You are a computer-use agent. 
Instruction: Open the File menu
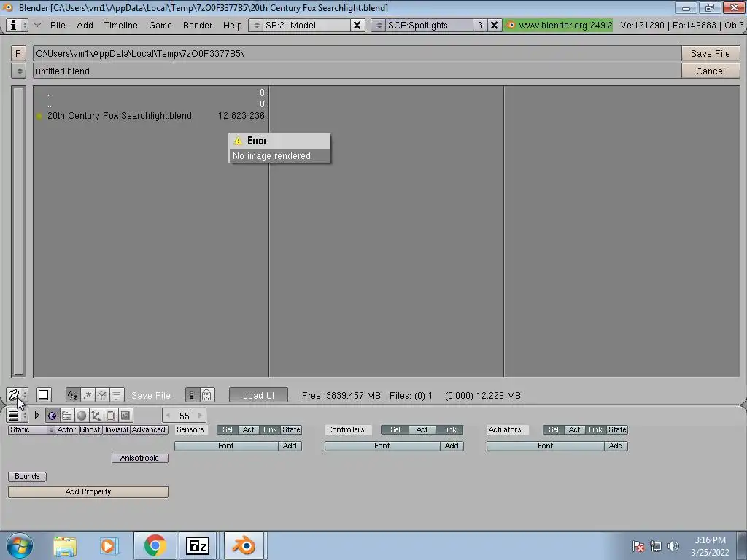coord(58,26)
